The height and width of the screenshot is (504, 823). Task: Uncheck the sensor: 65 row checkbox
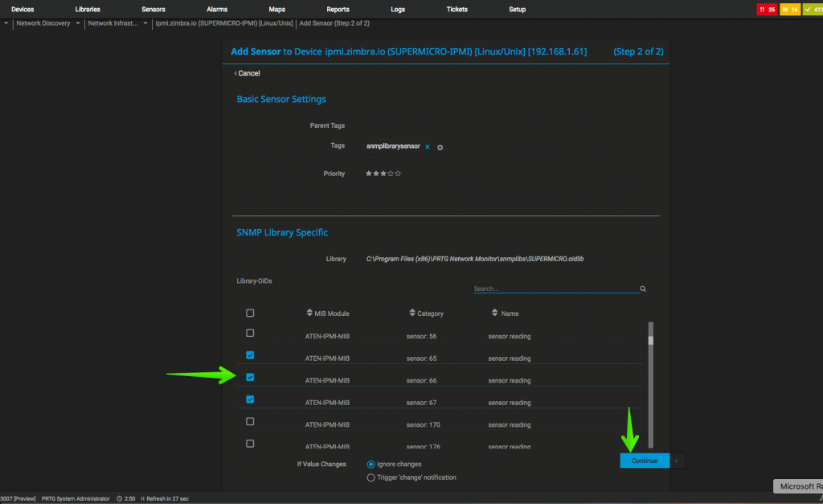(x=250, y=355)
